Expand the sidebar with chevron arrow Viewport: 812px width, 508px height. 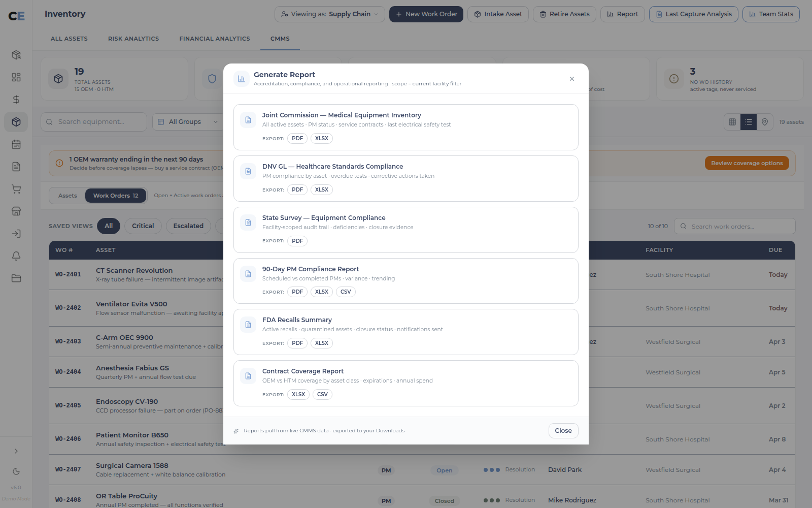click(16, 451)
